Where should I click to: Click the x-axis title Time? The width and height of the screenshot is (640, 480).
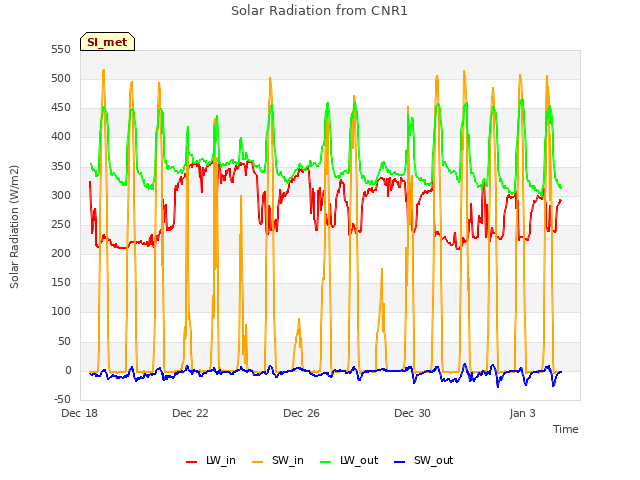click(x=565, y=429)
